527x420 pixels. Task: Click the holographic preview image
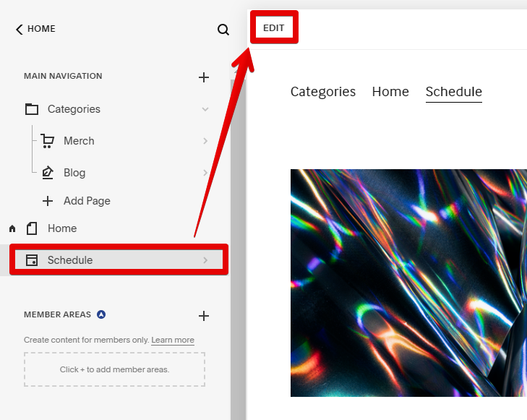pos(408,283)
